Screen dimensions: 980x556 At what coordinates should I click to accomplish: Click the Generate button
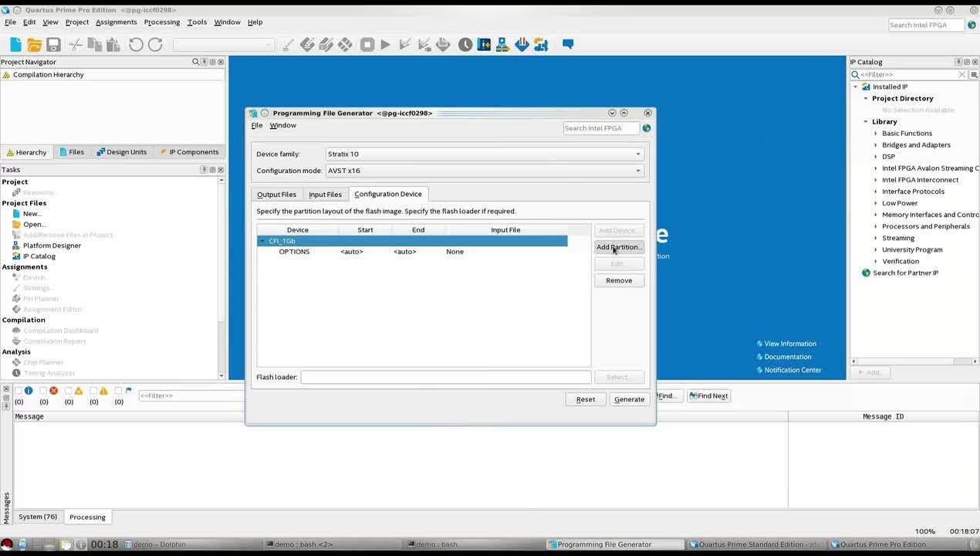click(x=629, y=399)
